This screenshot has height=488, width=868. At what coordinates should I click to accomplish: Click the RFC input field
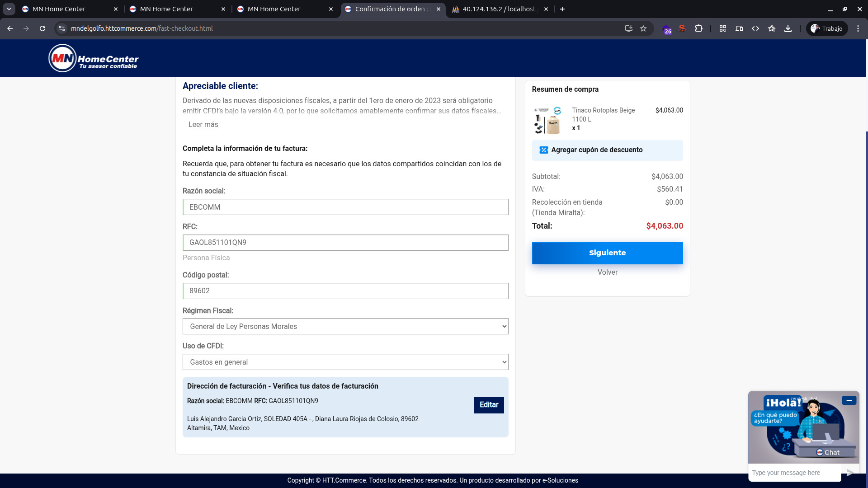(345, 243)
